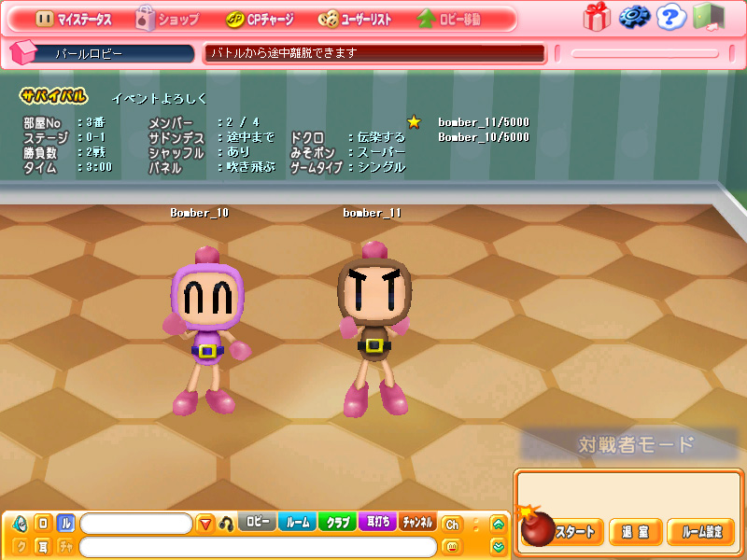
Task: Click the ドクロ value 伝染する
Action: [381, 137]
